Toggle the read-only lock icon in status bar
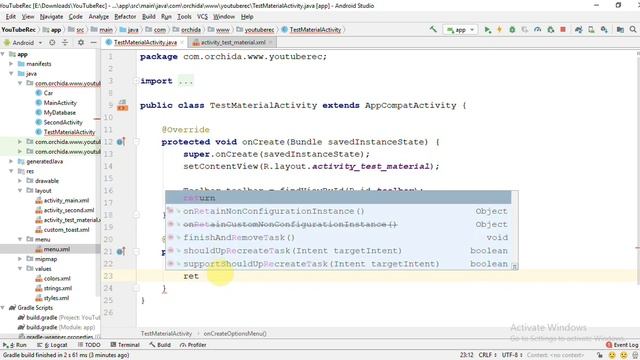640x360 pixels. [x=600, y=355]
